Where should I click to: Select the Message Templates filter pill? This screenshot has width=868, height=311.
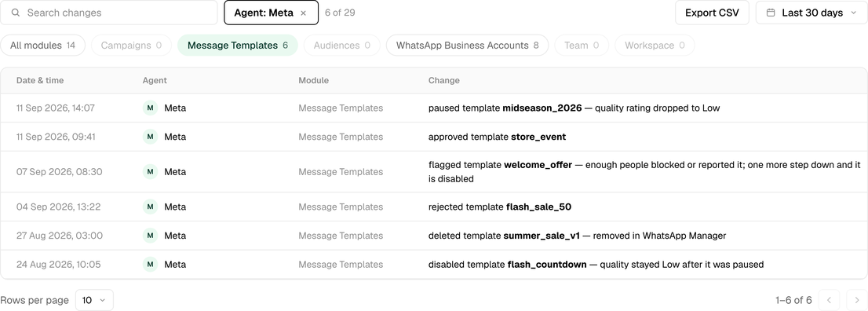coord(238,46)
